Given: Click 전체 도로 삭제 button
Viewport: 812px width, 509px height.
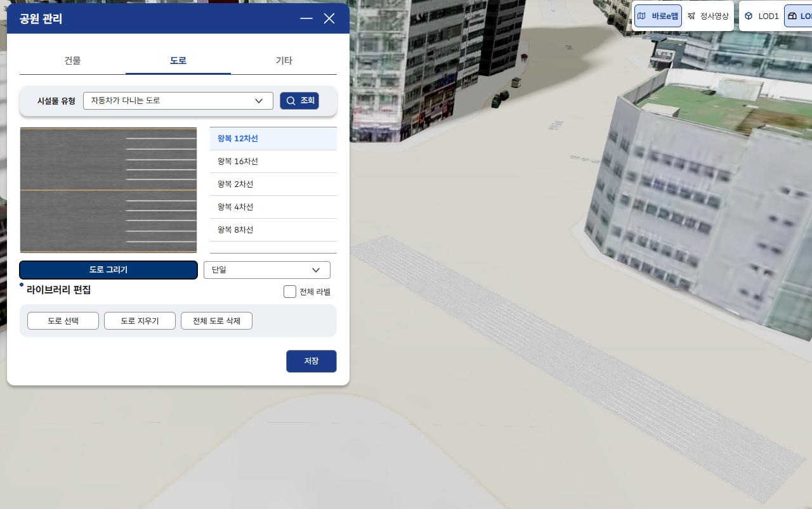Looking at the screenshot, I should click(x=216, y=321).
